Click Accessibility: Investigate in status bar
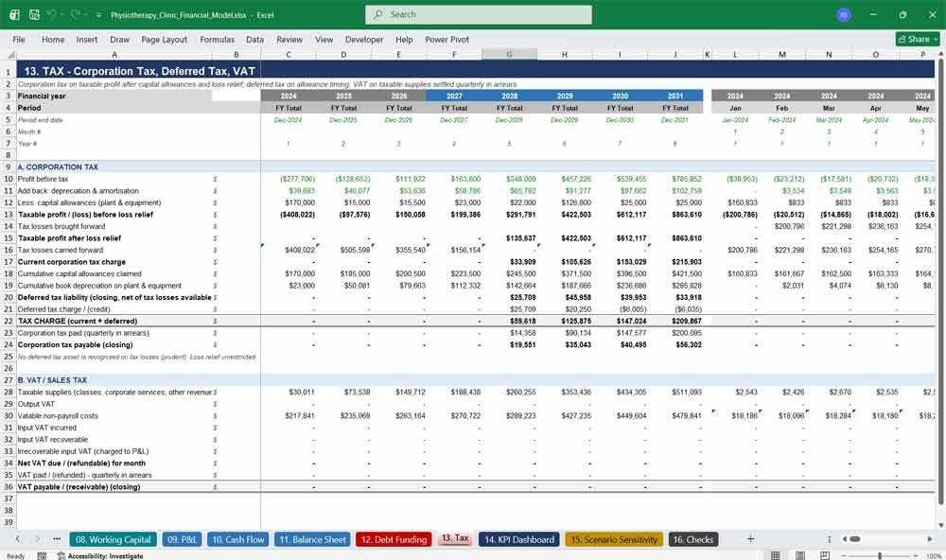 tap(100, 556)
